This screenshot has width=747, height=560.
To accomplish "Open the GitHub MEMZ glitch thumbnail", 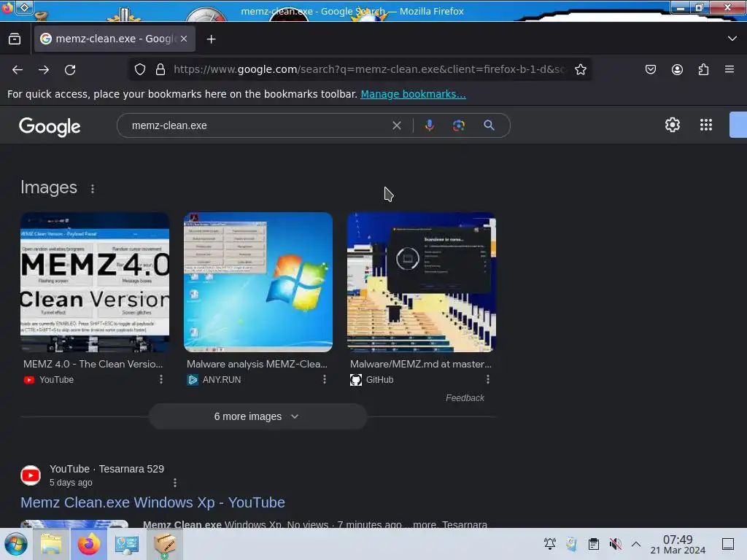I will (x=422, y=282).
